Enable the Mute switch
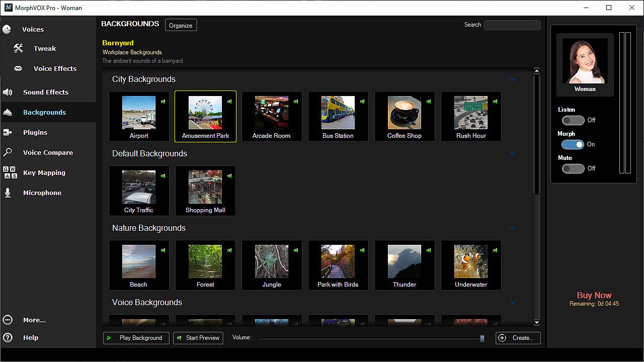 point(573,168)
